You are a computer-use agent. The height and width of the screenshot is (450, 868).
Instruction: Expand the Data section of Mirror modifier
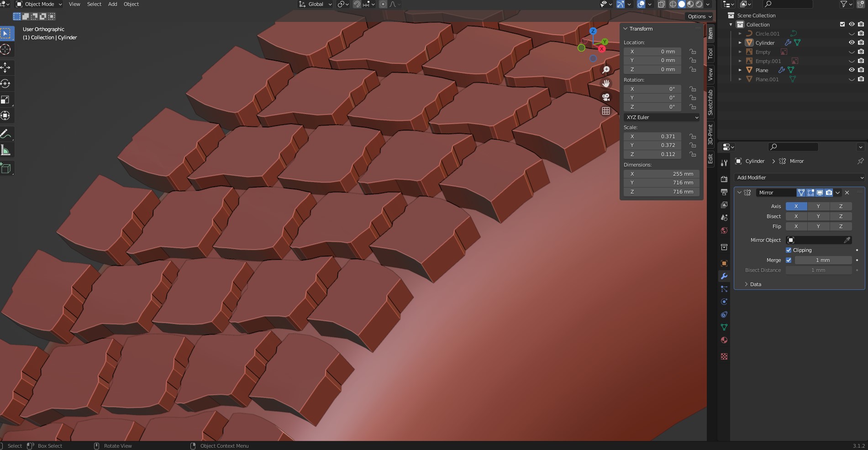(755, 284)
